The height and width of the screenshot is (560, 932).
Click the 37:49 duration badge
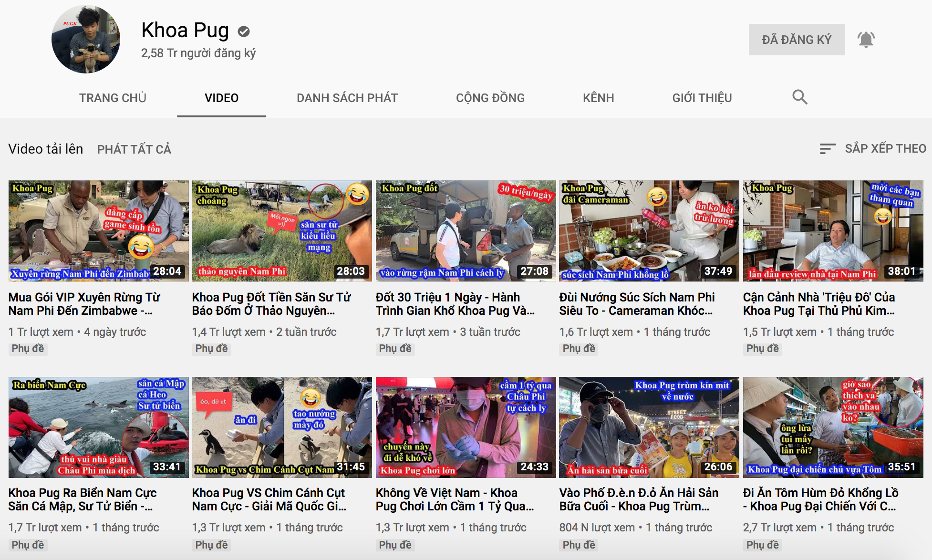point(718,271)
